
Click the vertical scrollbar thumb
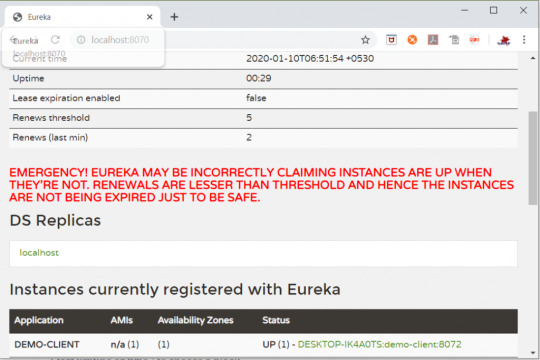tap(533, 158)
